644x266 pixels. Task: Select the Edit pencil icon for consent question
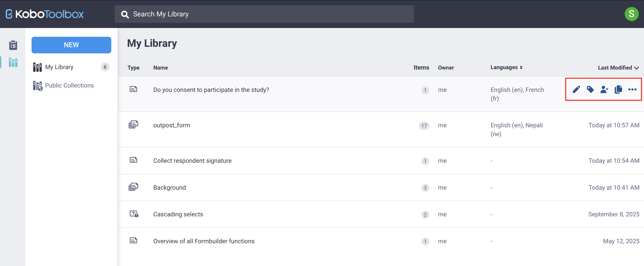(x=576, y=89)
